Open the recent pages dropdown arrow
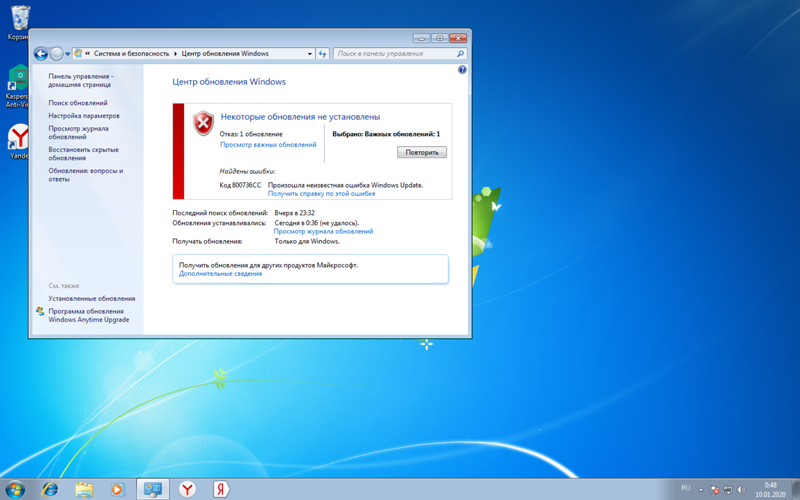This screenshot has width=800, height=500. (67, 54)
